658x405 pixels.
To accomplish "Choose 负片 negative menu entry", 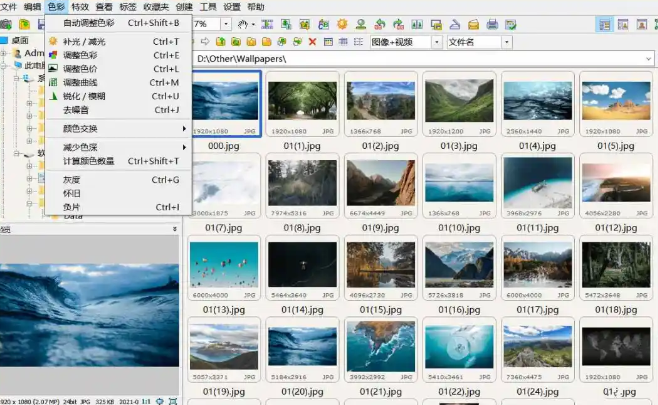I will point(118,207).
